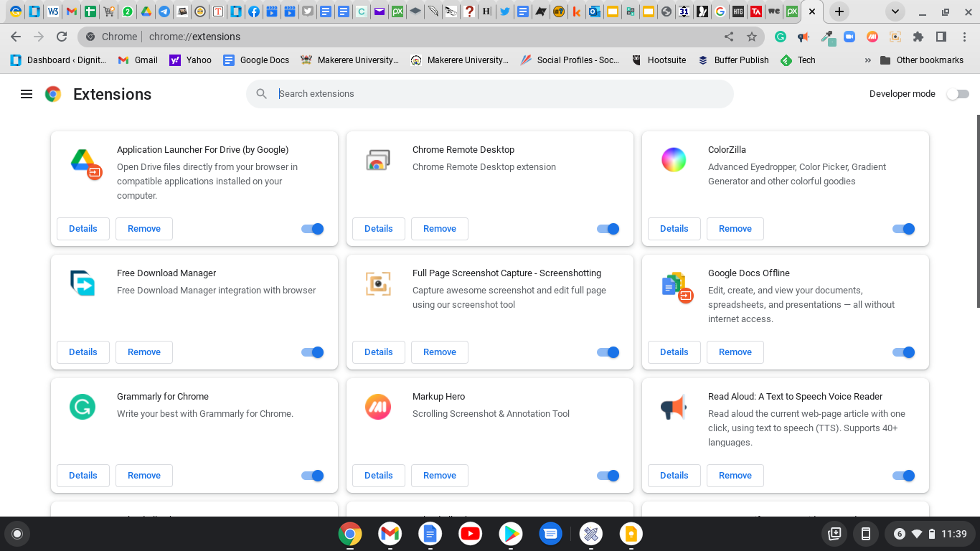Turn off Grammarly for Chrome toggle
Image resolution: width=980 pixels, height=551 pixels.
click(x=313, y=476)
